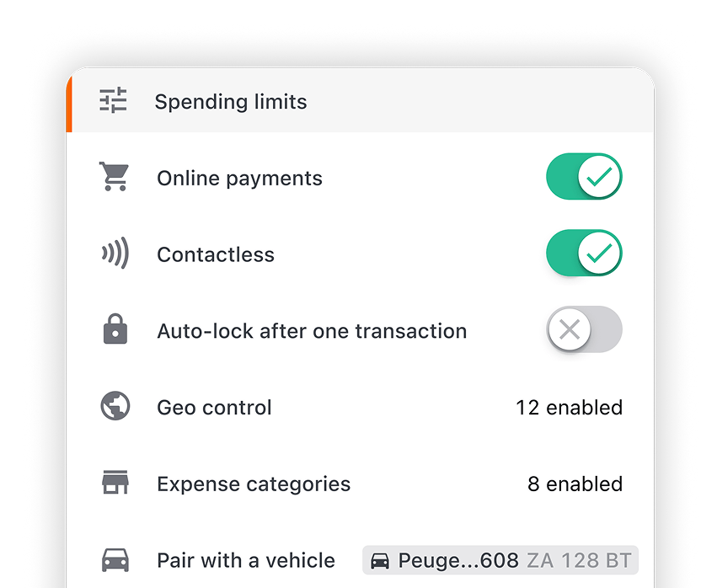701x588 pixels.
Task: Click the shopping cart icon
Action: 114,177
